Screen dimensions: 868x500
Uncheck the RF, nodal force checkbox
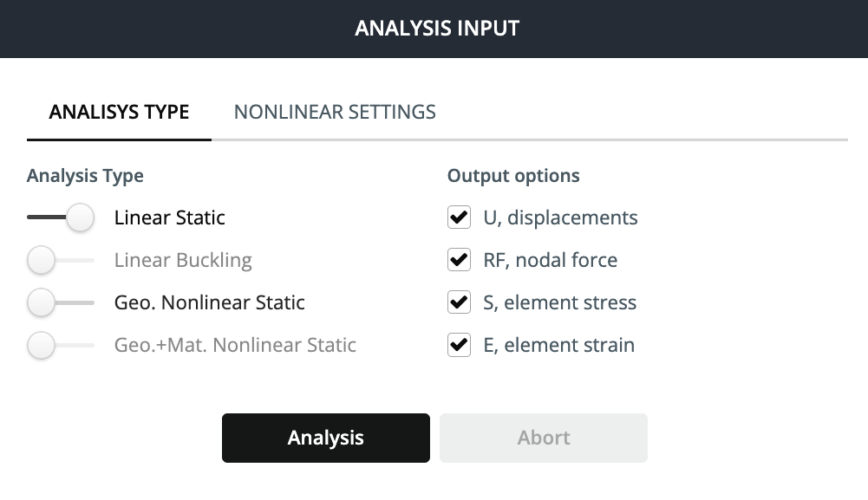tap(459, 260)
